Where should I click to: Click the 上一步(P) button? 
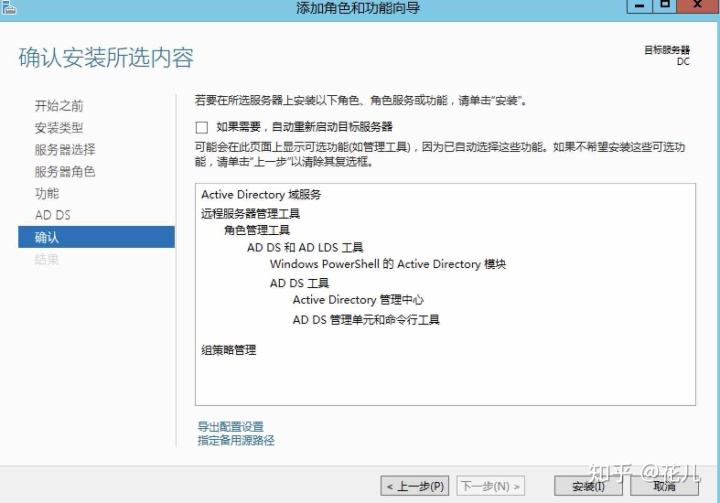[415, 486]
